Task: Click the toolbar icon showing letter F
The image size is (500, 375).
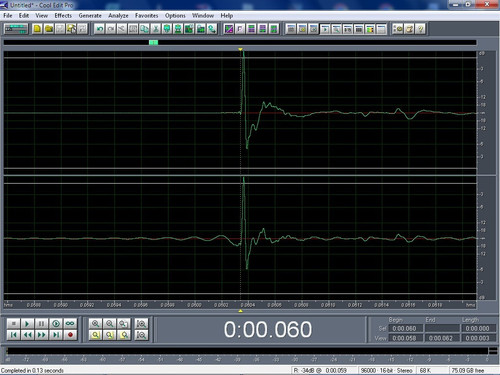Action: click(x=240, y=29)
